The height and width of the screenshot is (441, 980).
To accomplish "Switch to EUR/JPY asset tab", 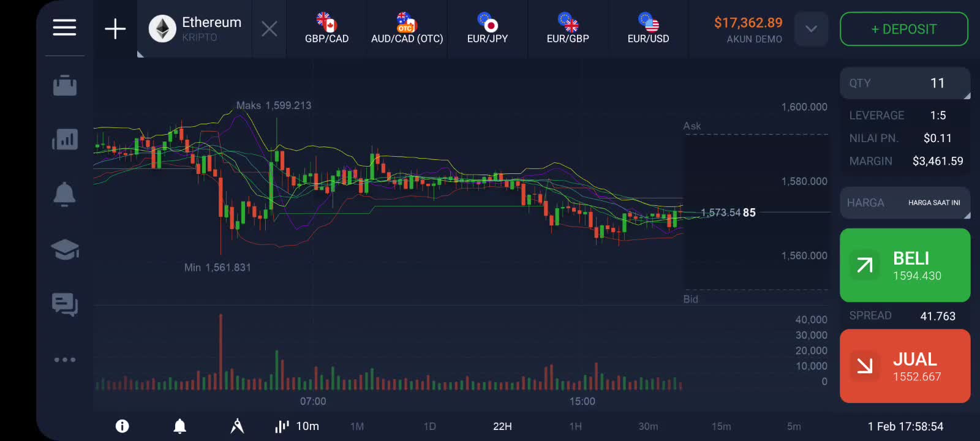I will 488,29.
